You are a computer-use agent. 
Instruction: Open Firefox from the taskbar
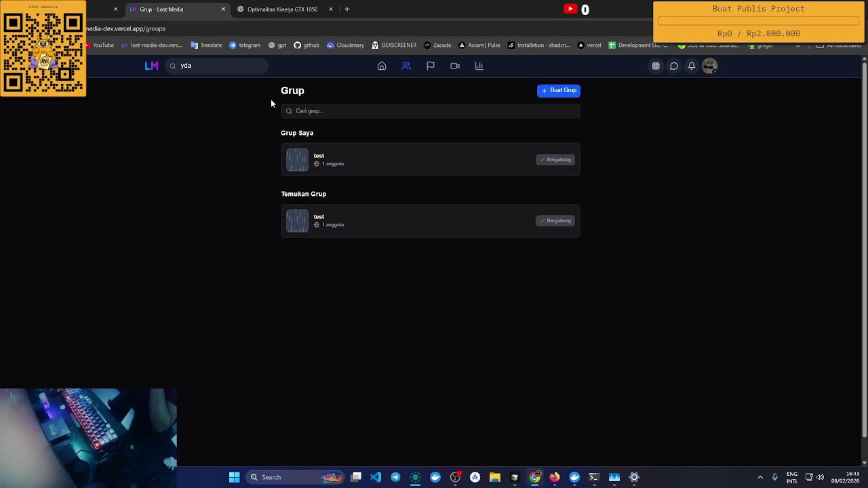click(x=555, y=477)
